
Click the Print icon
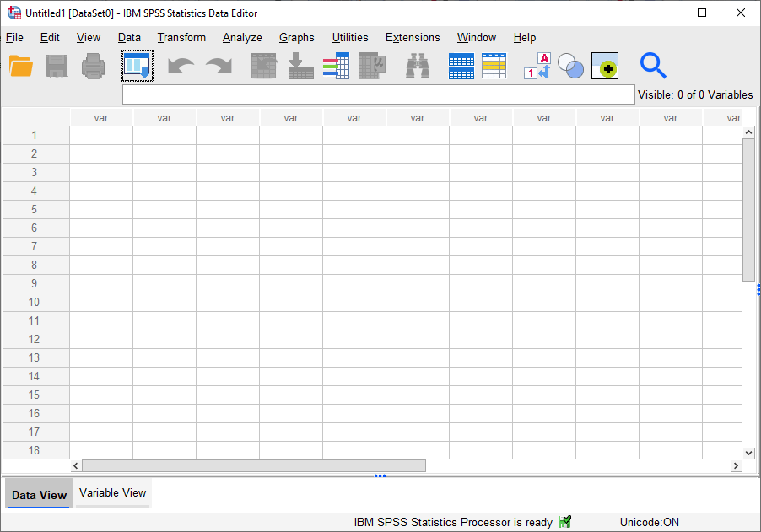(x=92, y=66)
